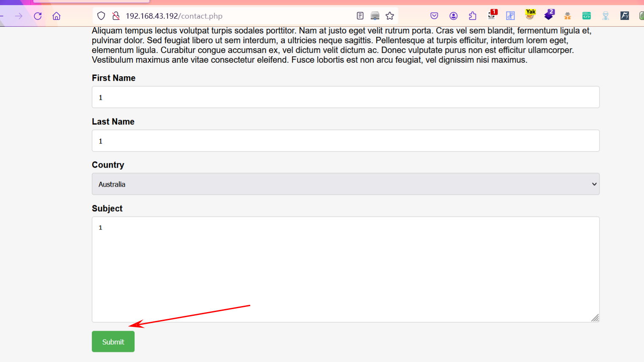
Task: Click the drive icon beside reader view
Action: pos(375,16)
